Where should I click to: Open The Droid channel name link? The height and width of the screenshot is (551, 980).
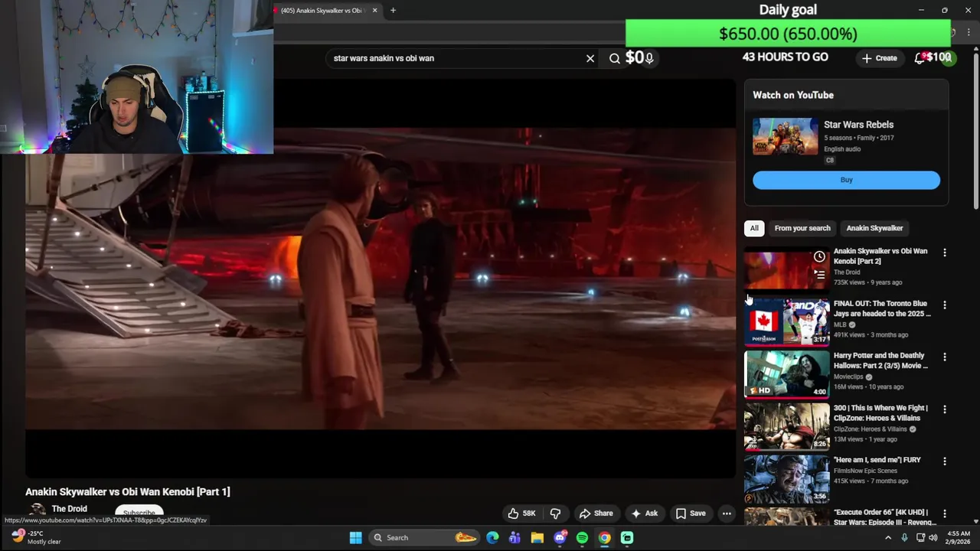click(x=70, y=509)
